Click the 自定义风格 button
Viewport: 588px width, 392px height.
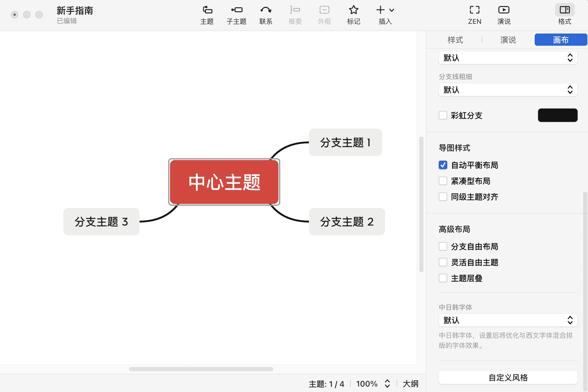tap(508, 377)
